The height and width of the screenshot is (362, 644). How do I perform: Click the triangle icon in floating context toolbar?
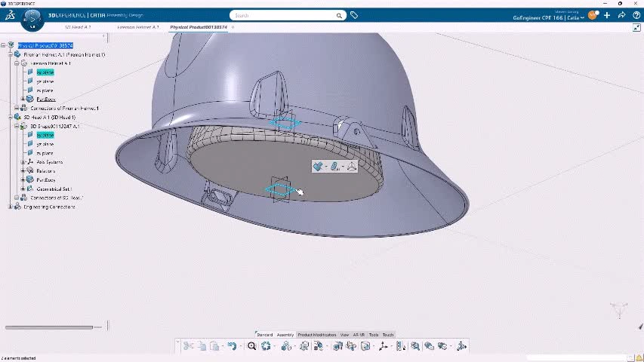pos(352,166)
